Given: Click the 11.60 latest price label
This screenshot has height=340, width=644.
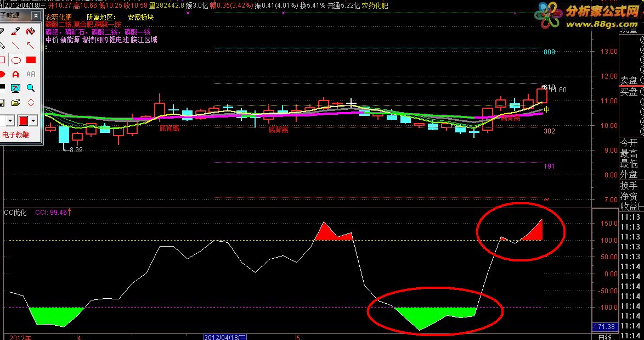Looking at the screenshot, I should (x=559, y=90).
